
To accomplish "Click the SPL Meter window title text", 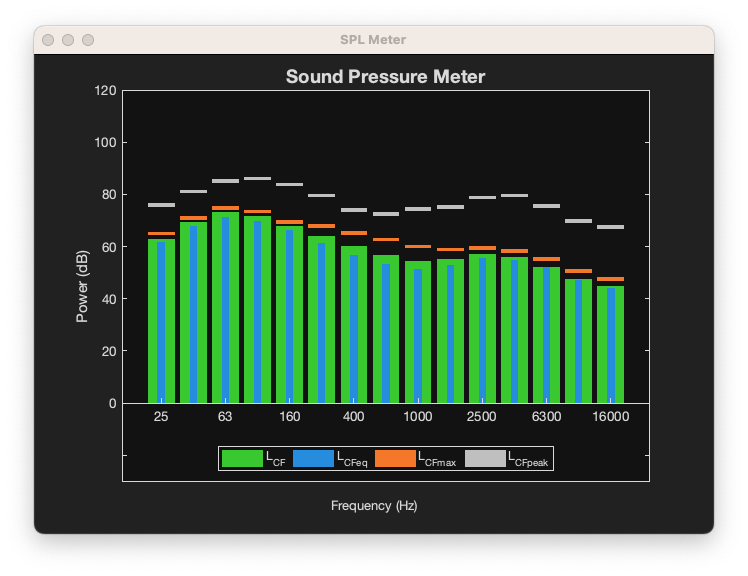I will [373, 40].
